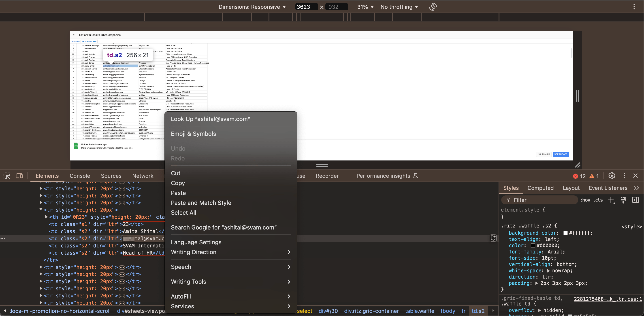Viewport: 644px width, 316px height.
Task: Switch to the Console tab
Action: click(80, 176)
